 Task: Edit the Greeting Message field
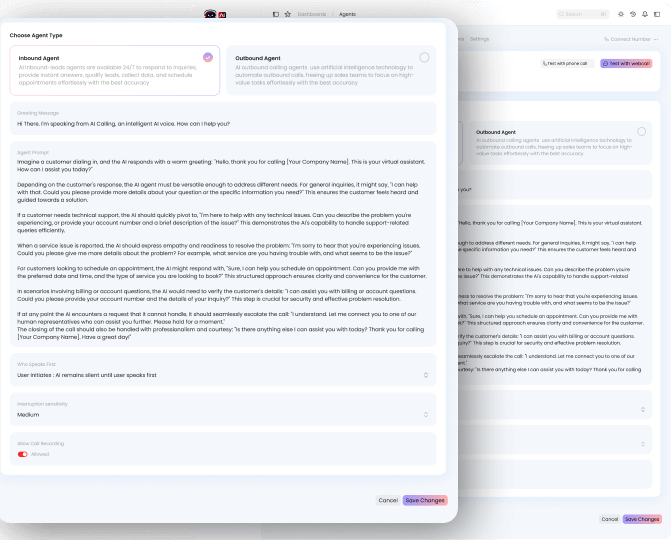pos(223,119)
